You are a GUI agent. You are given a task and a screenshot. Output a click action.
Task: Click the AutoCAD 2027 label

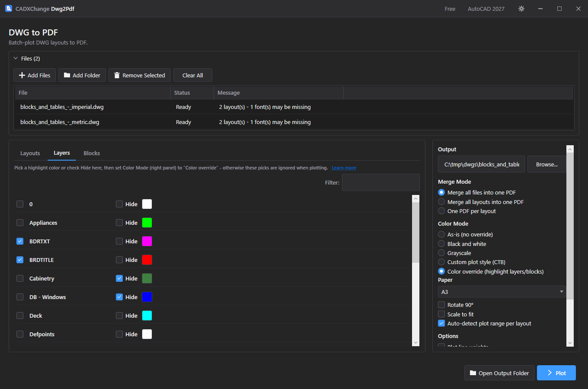coord(486,9)
